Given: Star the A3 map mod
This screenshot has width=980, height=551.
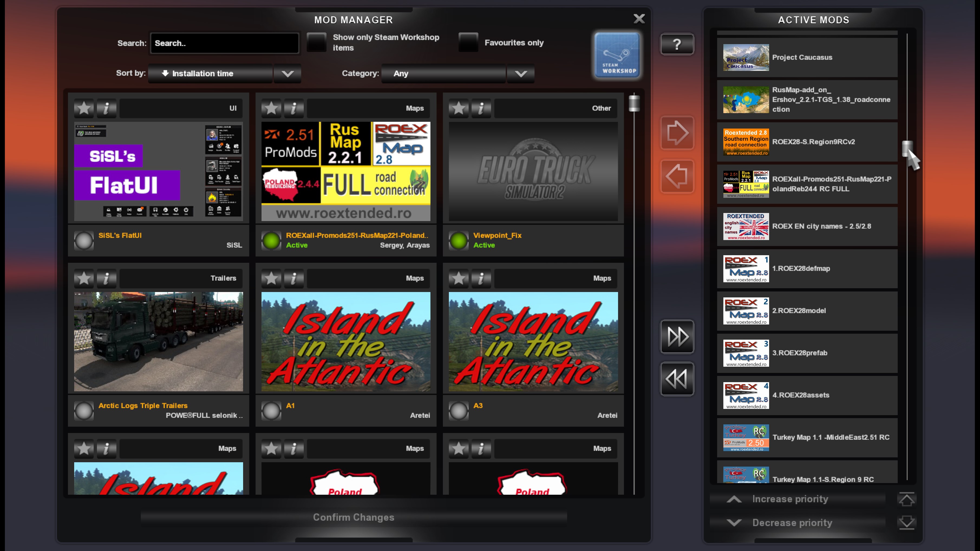Looking at the screenshot, I should click(x=458, y=278).
